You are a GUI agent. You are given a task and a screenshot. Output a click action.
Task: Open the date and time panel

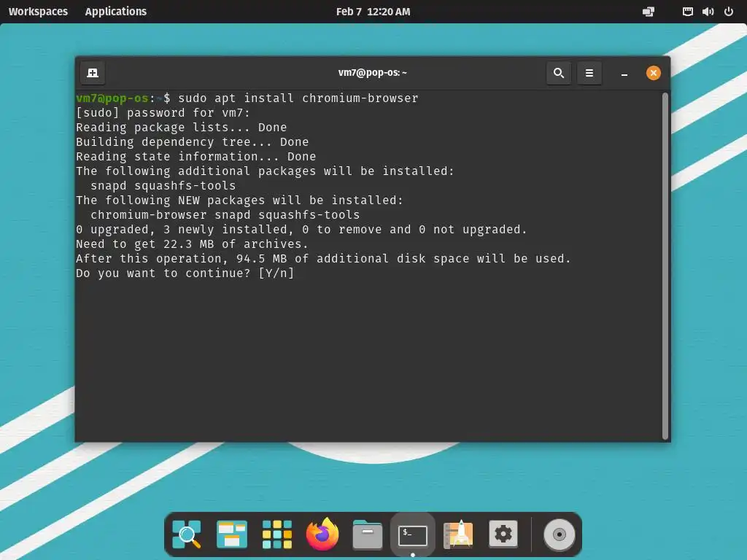[373, 12]
